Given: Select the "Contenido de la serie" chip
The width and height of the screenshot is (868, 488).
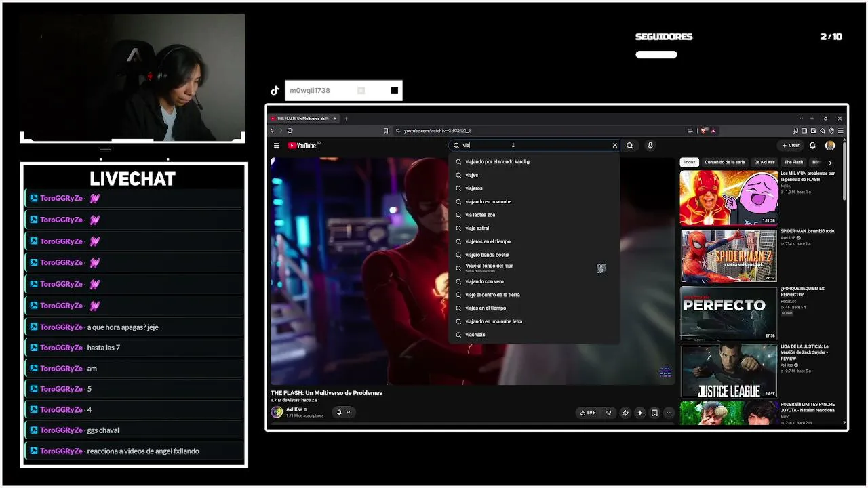Looking at the screenshot, I should tap(725, 163).
